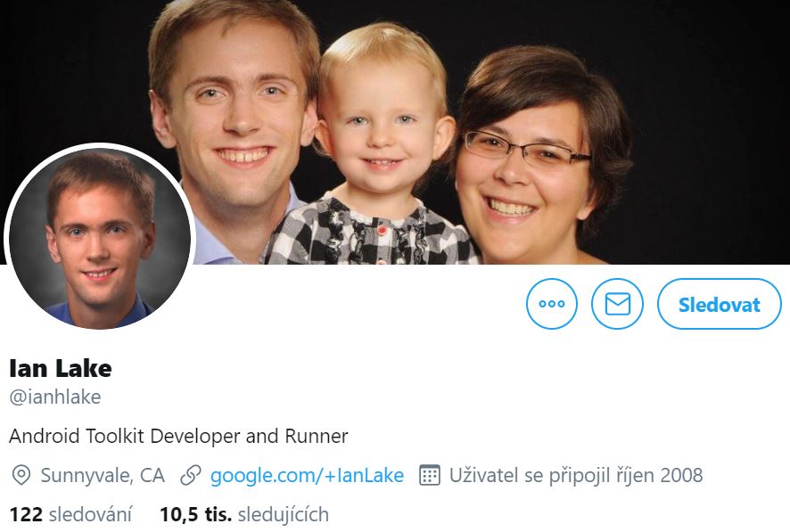Follow Ian Lake with Sledovat button
790x532 pixels.
pyautogui.click(x=720, y=304)
